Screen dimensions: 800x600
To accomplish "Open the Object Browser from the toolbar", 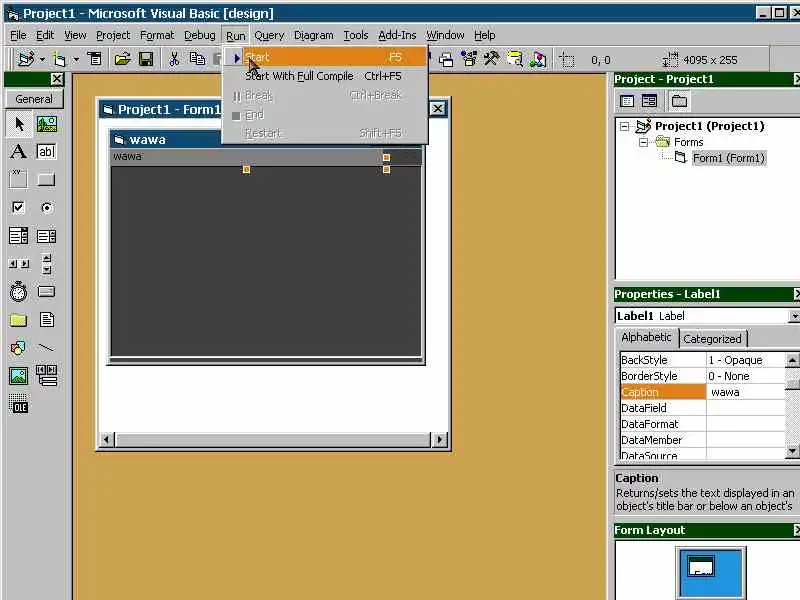I will pos(469,60).
